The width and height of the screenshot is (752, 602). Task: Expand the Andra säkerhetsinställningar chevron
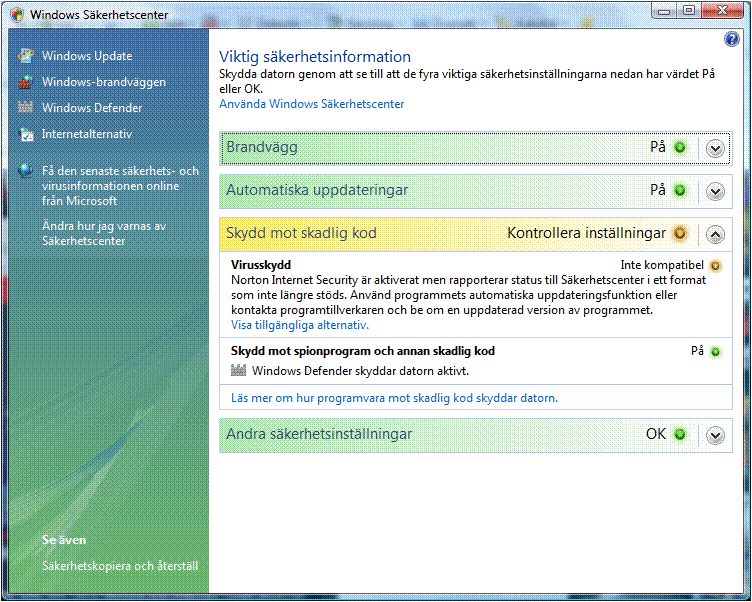[x=715, y=436]
